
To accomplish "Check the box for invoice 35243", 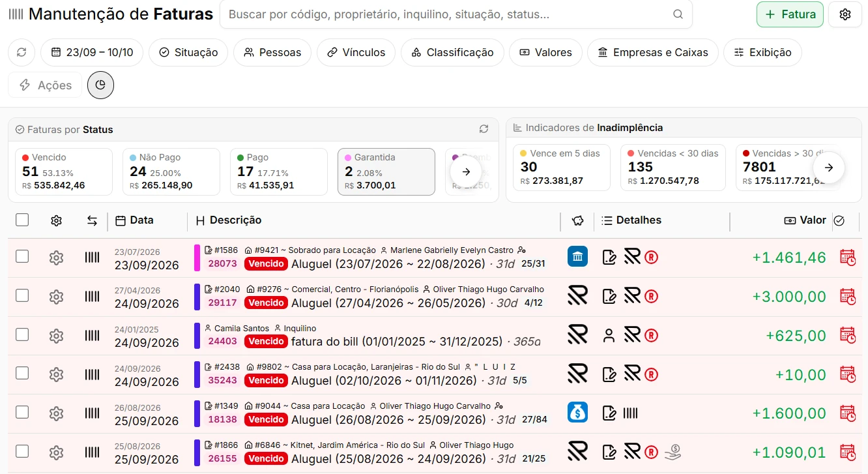I will pyautogui.click(x=22, y=373).
